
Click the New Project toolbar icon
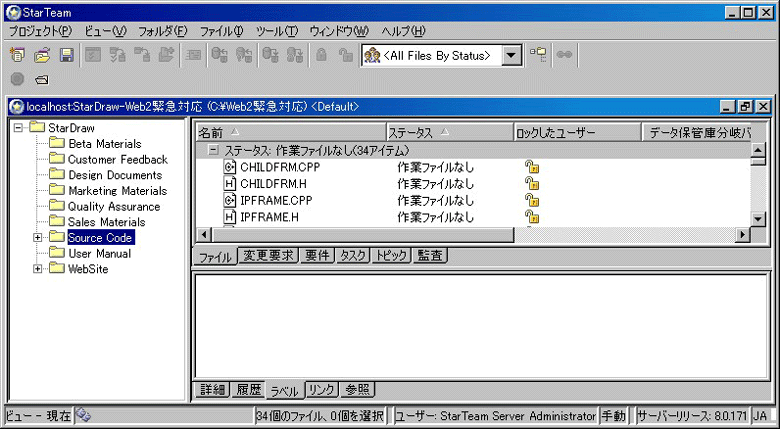17,55
